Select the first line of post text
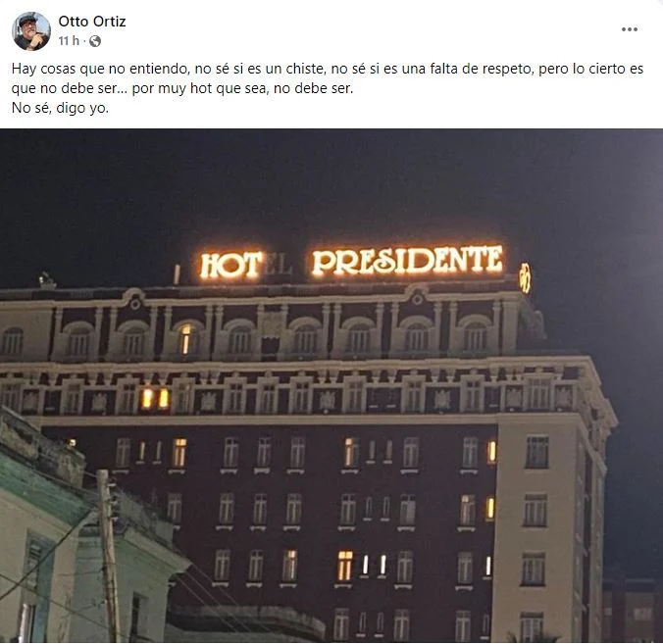The width and height of the screenshot is (663, 644). click(328, 69)
